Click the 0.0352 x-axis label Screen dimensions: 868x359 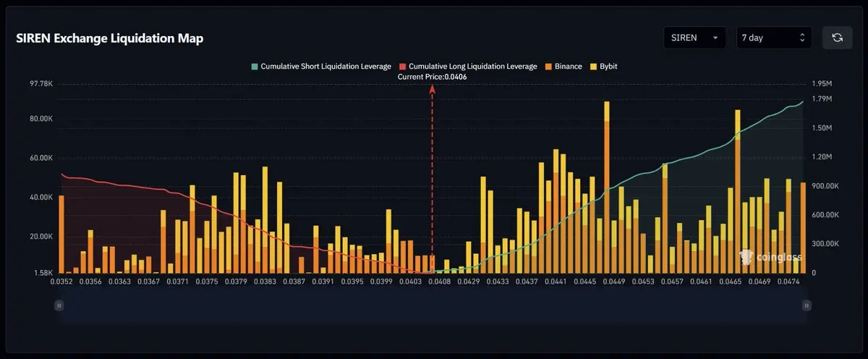tap(61, 281)
